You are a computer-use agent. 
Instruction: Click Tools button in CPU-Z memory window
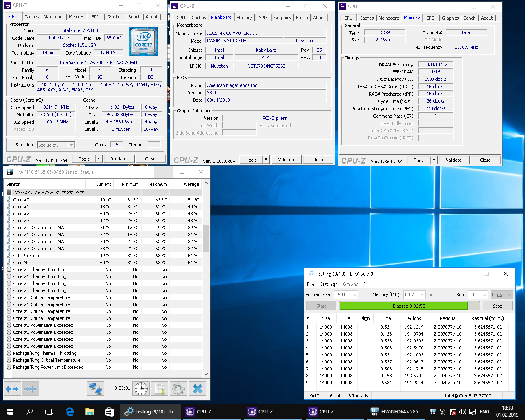(x=419, y=160)
